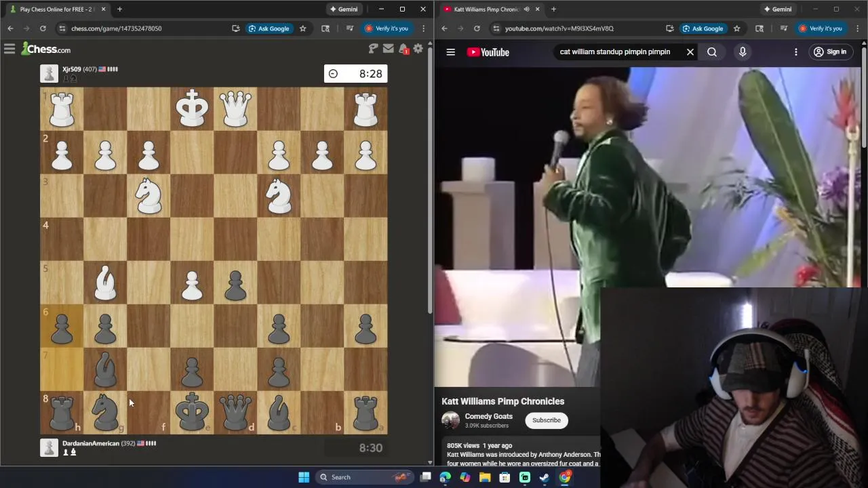Open YouTube settings three-dot menu
The image size is (868, 488).
796,52
